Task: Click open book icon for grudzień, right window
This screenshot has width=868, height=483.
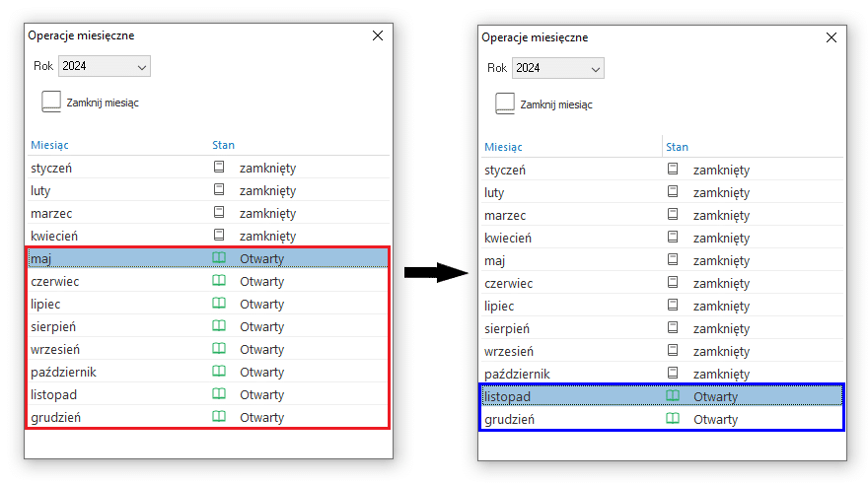Action: click(x=673, y=418)
